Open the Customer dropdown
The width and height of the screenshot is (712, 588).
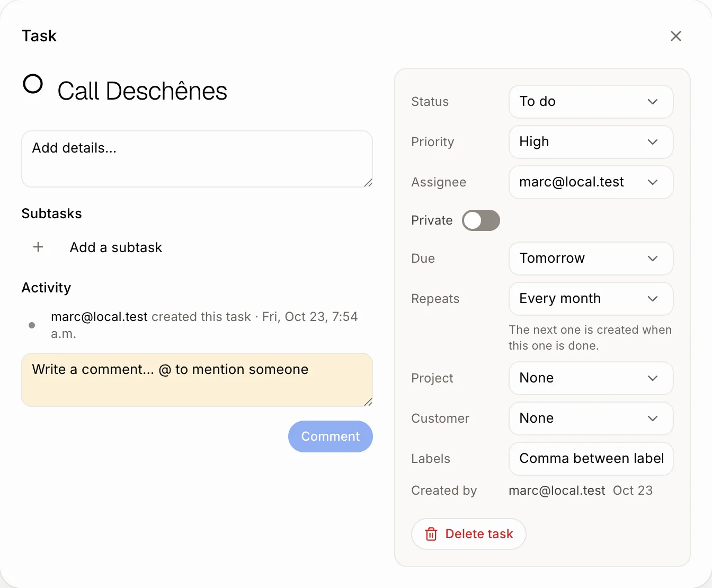[591, 418]
